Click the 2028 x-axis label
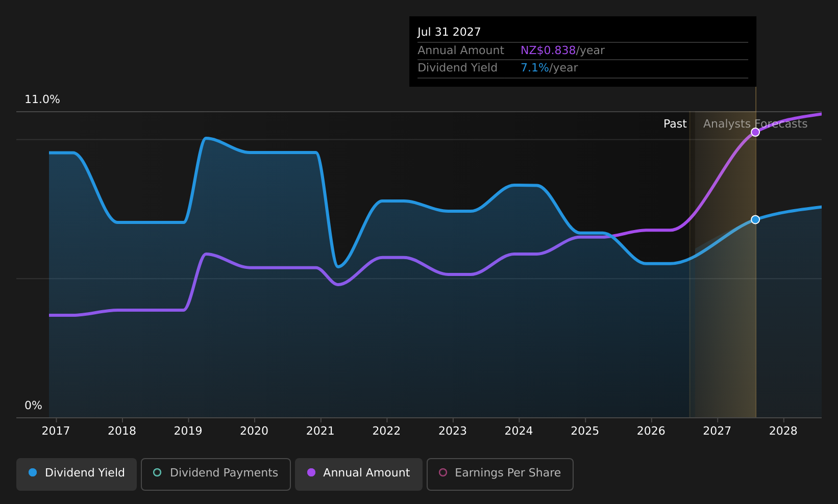The image size is (838, 504). pos(783,431)
